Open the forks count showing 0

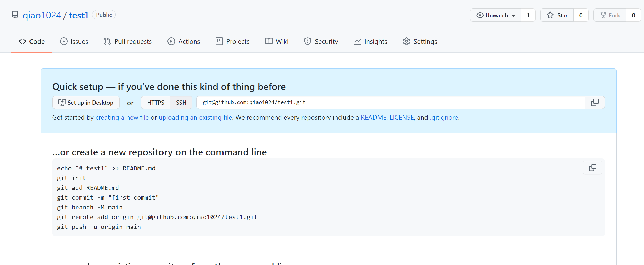(x=633, y=15)
